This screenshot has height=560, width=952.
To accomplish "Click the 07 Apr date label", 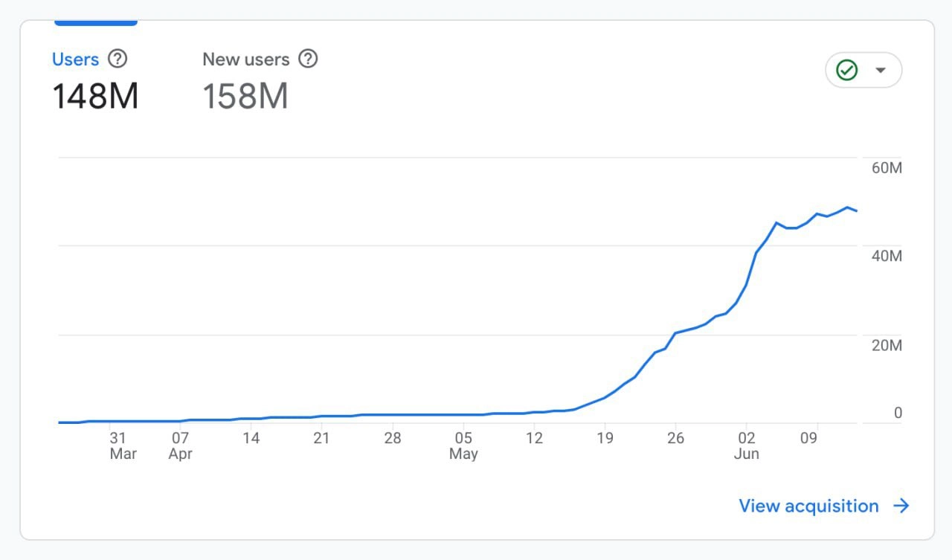I will coord(180,445).
